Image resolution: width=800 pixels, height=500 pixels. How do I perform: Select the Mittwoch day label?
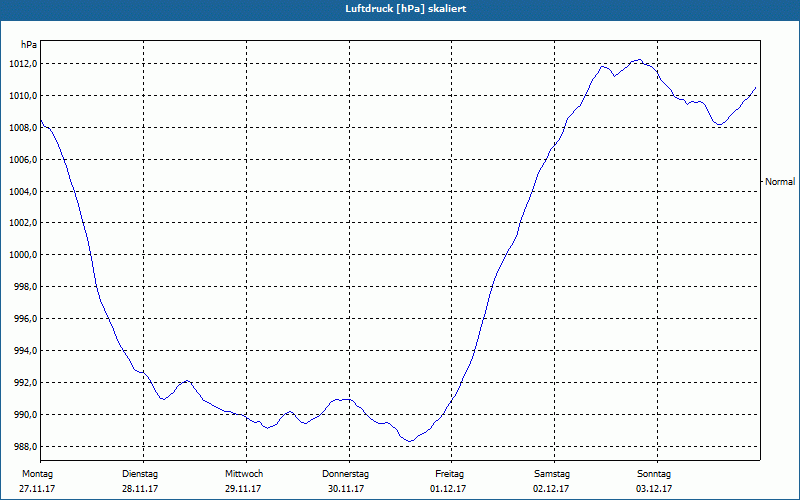[244, 474]
